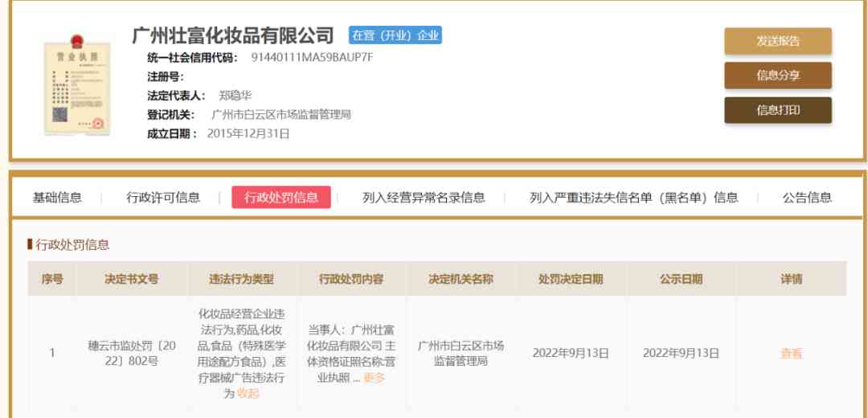
Task: Click the 公示日期 column header
Action: coord(681,279)
